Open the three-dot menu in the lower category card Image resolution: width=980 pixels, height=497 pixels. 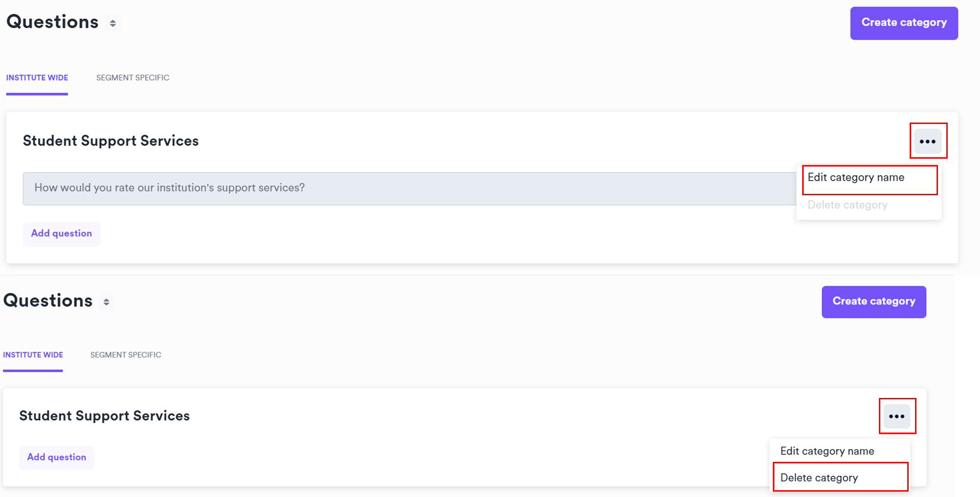click(896, 416)
